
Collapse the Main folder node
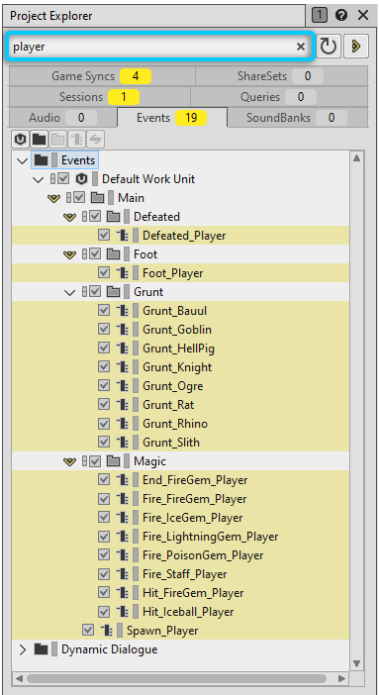pyautogui.click(x=54, y=198)
